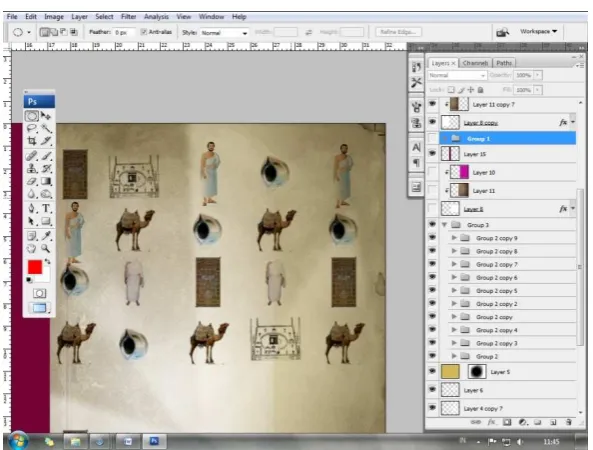Open the Style dropdown in options bar
Screen dimensions: 593x450
(x=224, y=33)
